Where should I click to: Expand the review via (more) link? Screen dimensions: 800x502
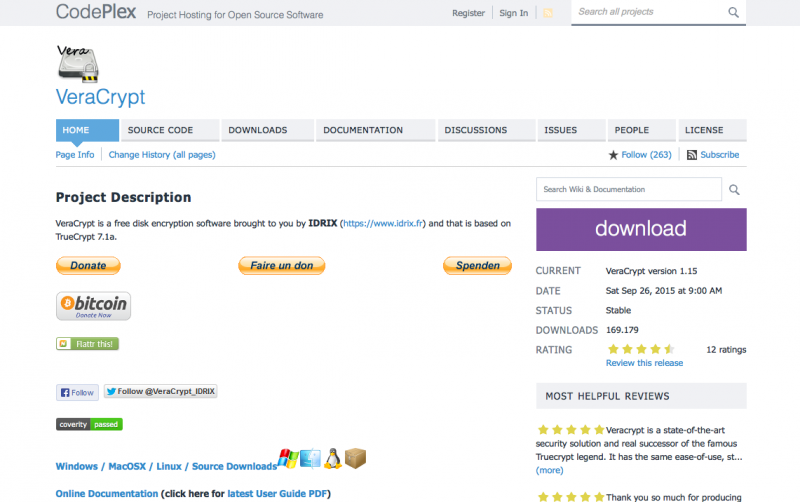pos(549,470)
